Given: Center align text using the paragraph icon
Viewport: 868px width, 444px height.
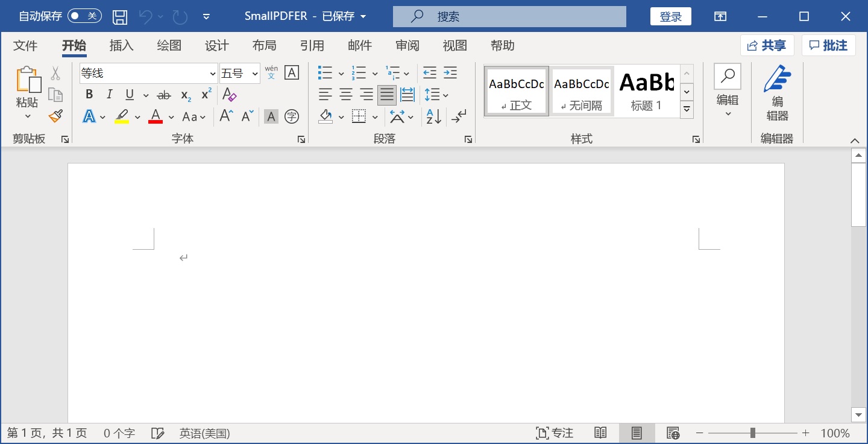Looking at the screenshot, I should pyautogui.click(x=346, y=95).
